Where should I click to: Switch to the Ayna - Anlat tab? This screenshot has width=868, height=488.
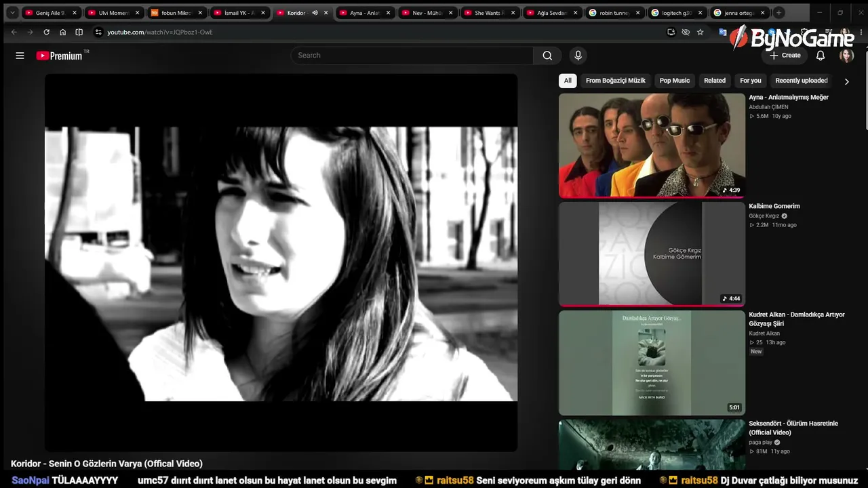[x=364, y=13]
